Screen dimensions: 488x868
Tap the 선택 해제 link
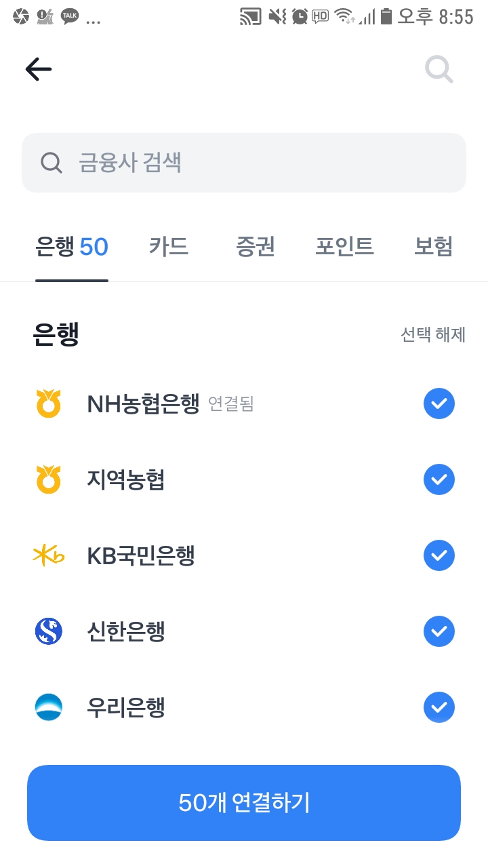pyautogui.click(x=432, y=335)
